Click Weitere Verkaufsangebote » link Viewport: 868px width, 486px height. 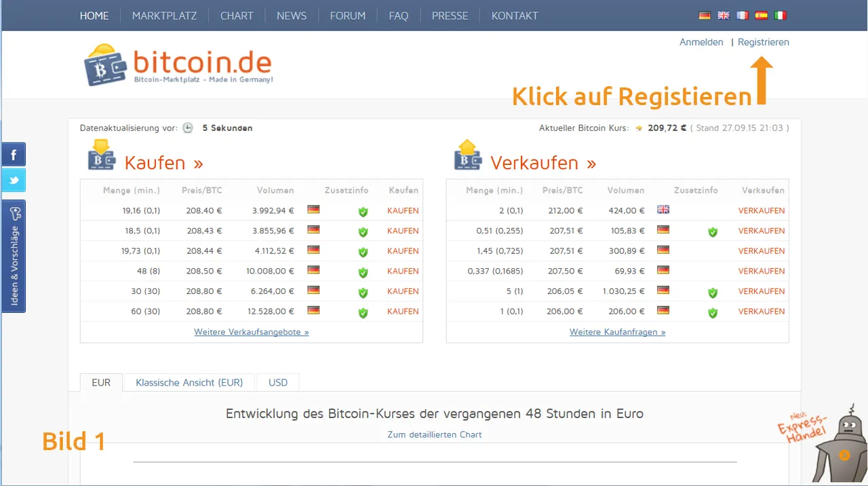pos(252,332)
